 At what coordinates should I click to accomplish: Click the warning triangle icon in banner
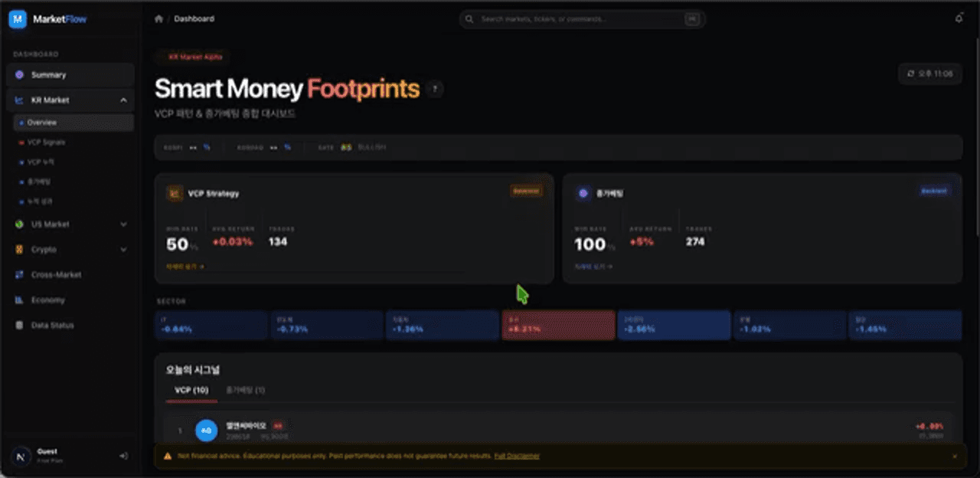tap(167, 456)
